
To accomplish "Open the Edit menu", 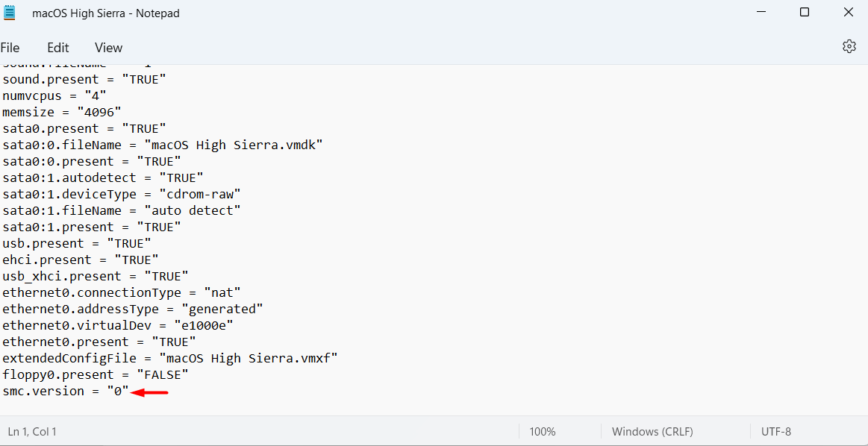I will pos(58,48).
